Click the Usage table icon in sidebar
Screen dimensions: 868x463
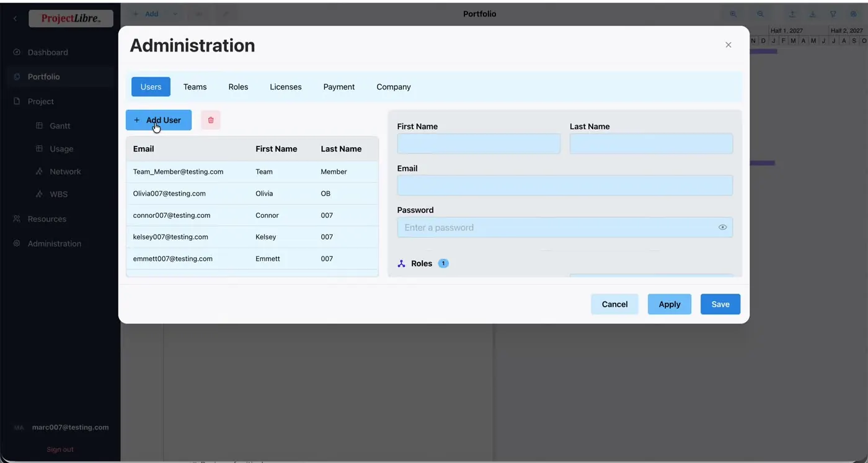click(39, 149)
